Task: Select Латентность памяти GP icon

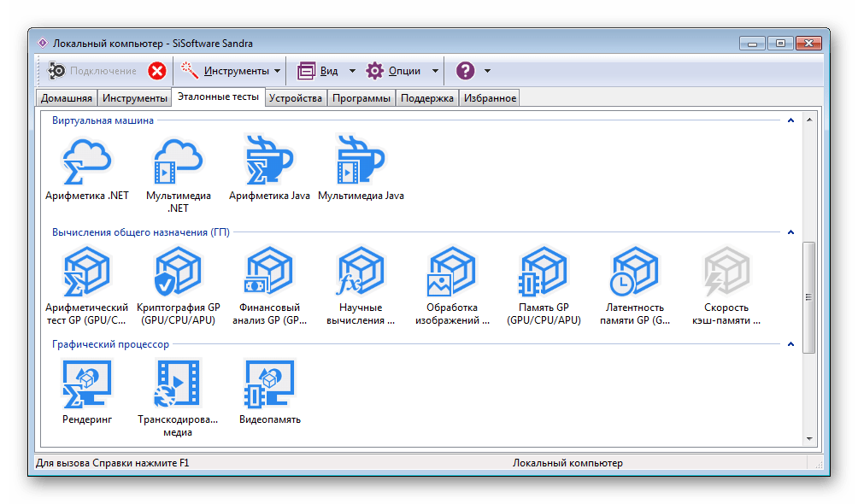Action: click(x=636, y=273)
